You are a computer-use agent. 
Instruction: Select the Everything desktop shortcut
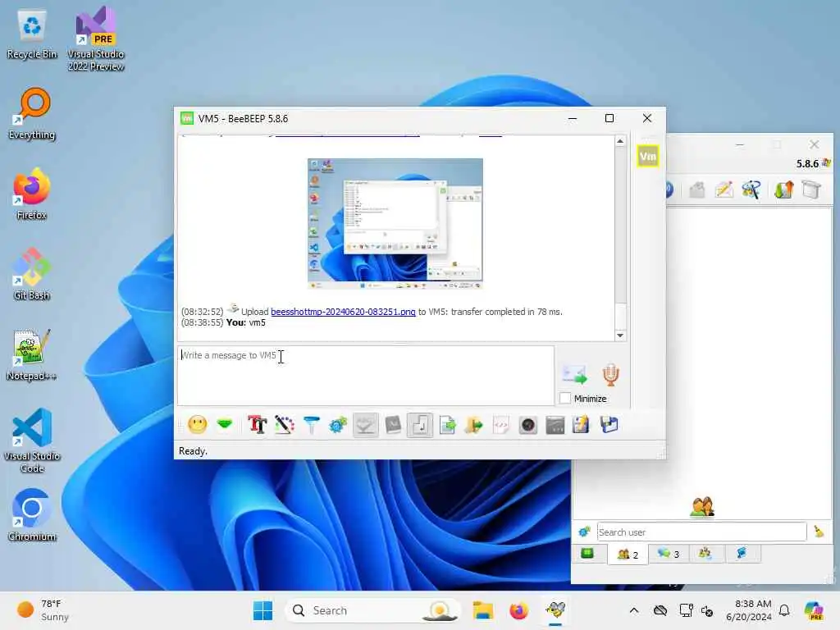32,113
